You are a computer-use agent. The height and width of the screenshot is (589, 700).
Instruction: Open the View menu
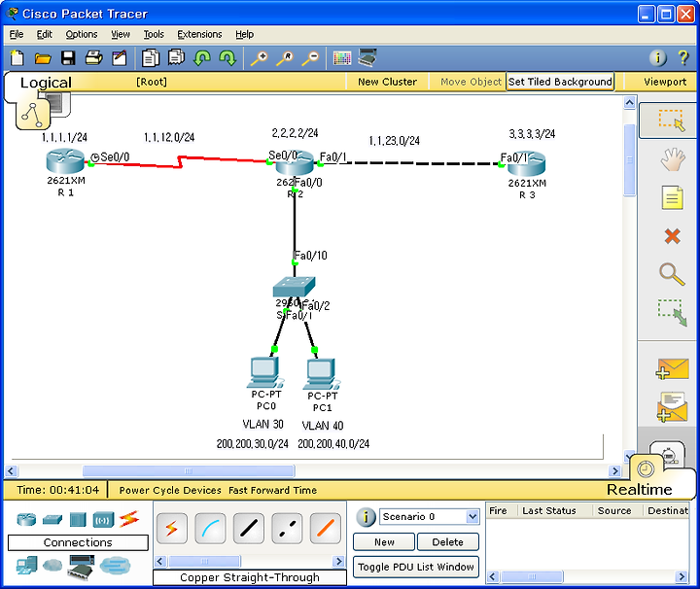pyautogui.click(x=121, y=34)
